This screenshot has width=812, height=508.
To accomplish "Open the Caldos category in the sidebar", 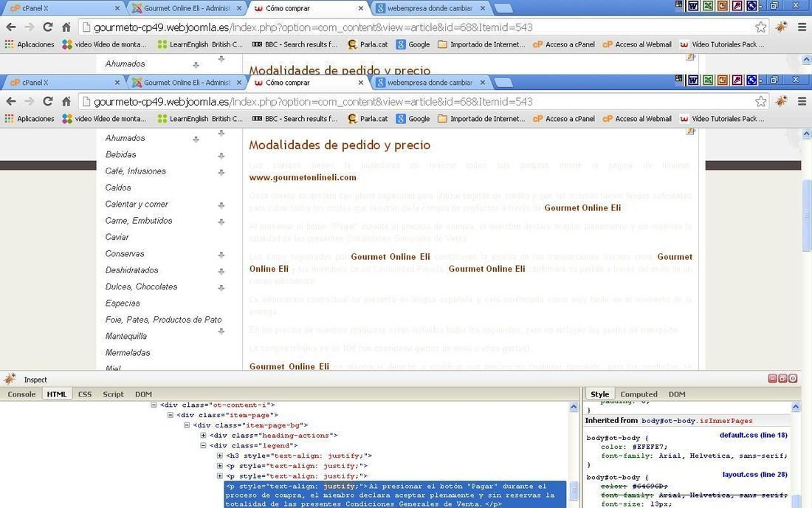I will click(118, 188).
